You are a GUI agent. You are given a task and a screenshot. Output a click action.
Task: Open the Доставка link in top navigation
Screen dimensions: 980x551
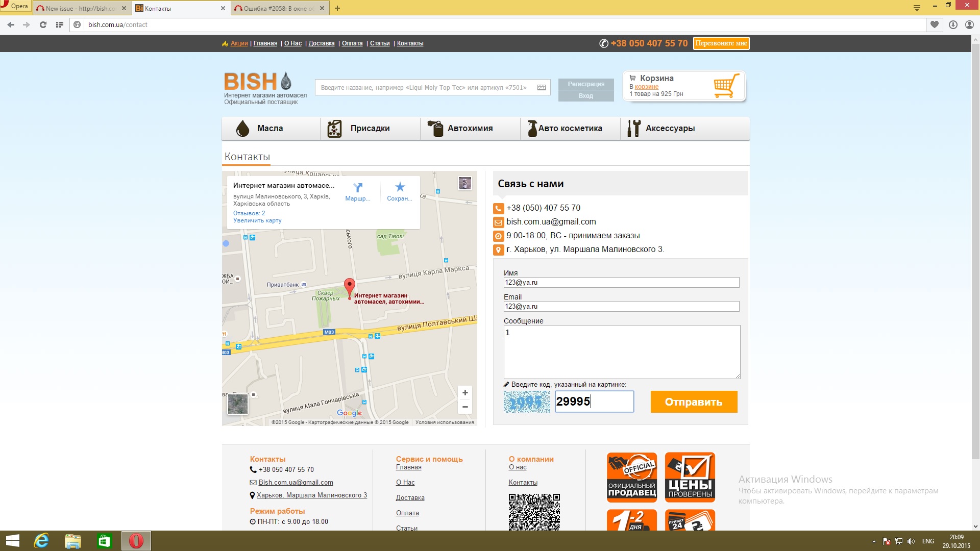321,43
